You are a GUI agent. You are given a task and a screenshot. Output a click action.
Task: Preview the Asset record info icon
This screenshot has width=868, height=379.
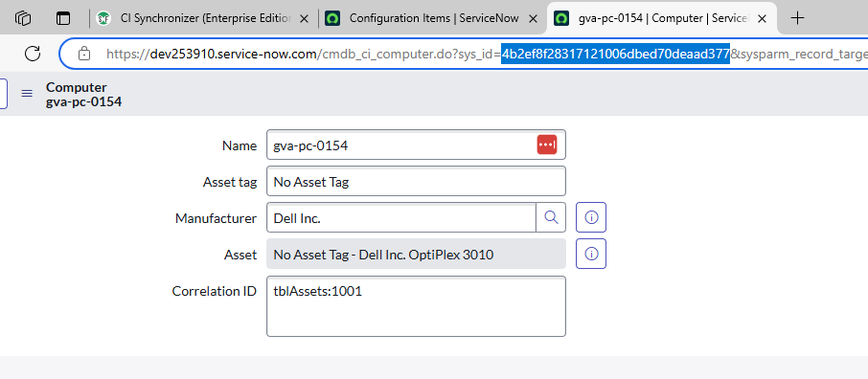tap(591, 254)
